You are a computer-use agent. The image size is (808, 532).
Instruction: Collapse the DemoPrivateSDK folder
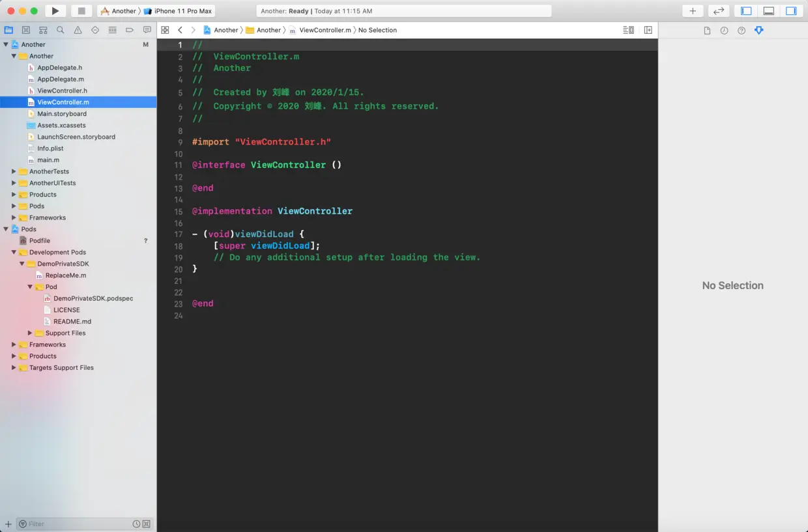(x=22, y=264)
